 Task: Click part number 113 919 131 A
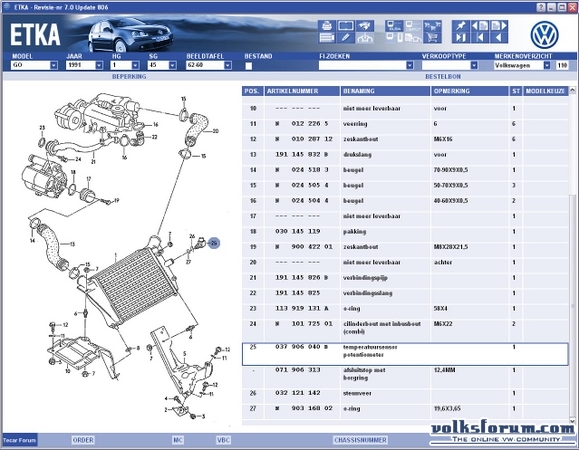tap(302, 308)
